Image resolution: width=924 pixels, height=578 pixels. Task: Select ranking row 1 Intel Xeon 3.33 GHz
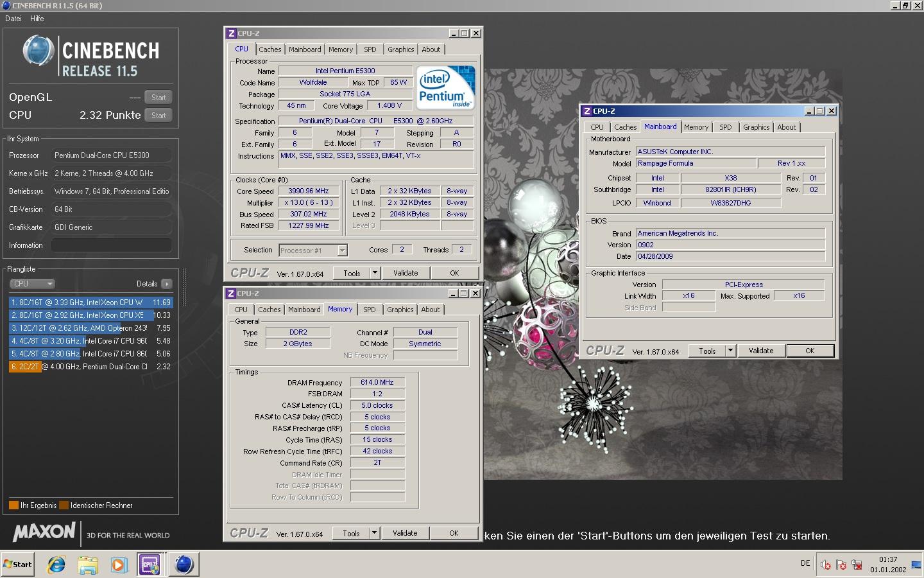pos(90,302)
